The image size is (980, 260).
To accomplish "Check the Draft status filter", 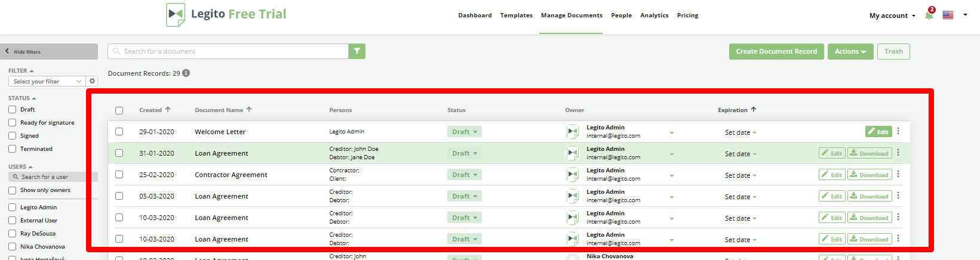I will tap(12, 109).
